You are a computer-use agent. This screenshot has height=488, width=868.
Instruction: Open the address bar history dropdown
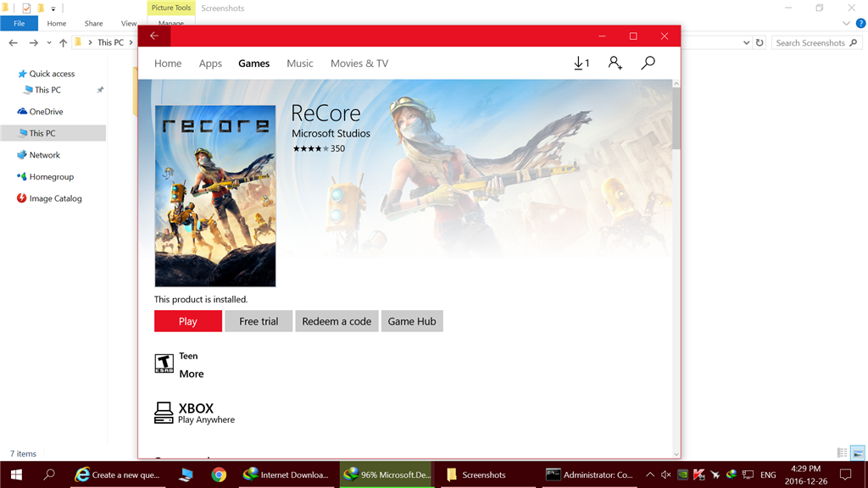coord(746,42)
